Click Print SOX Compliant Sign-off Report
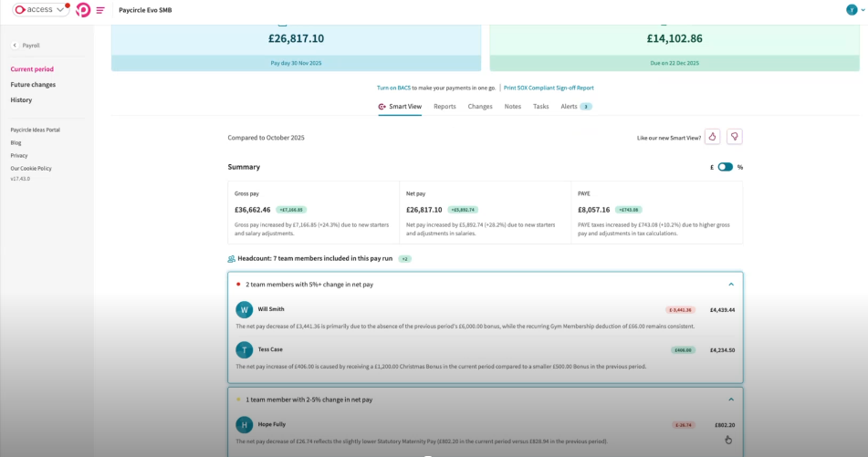The image size is (868, 457). pyautogui.click(x=549, y=88)
